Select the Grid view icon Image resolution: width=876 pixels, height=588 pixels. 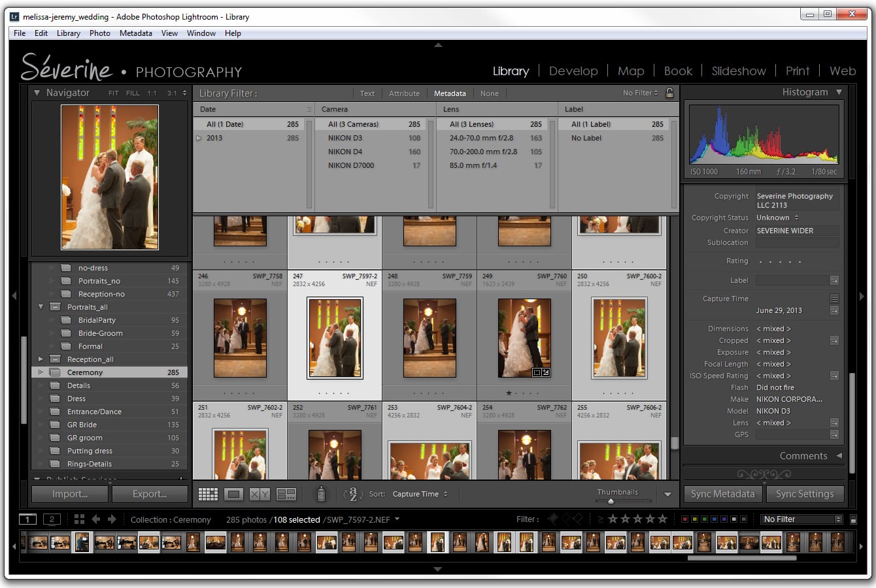click(208, 494)
